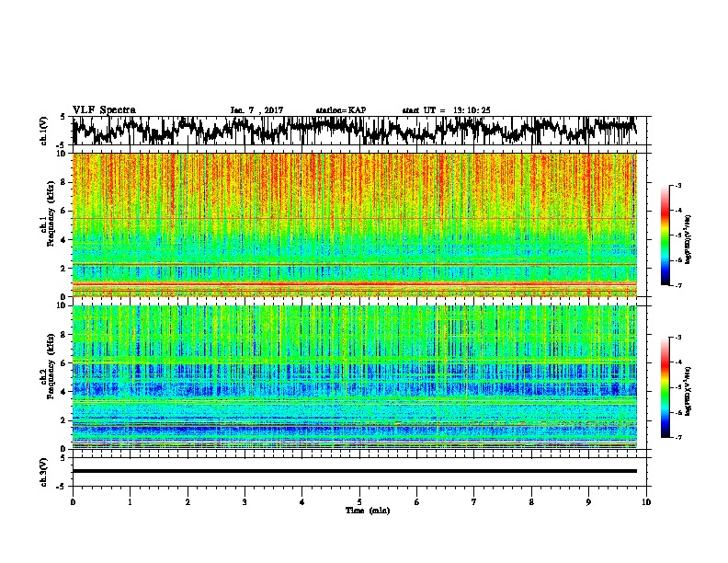Click the "station=KAP" header label

click(341, 110)
